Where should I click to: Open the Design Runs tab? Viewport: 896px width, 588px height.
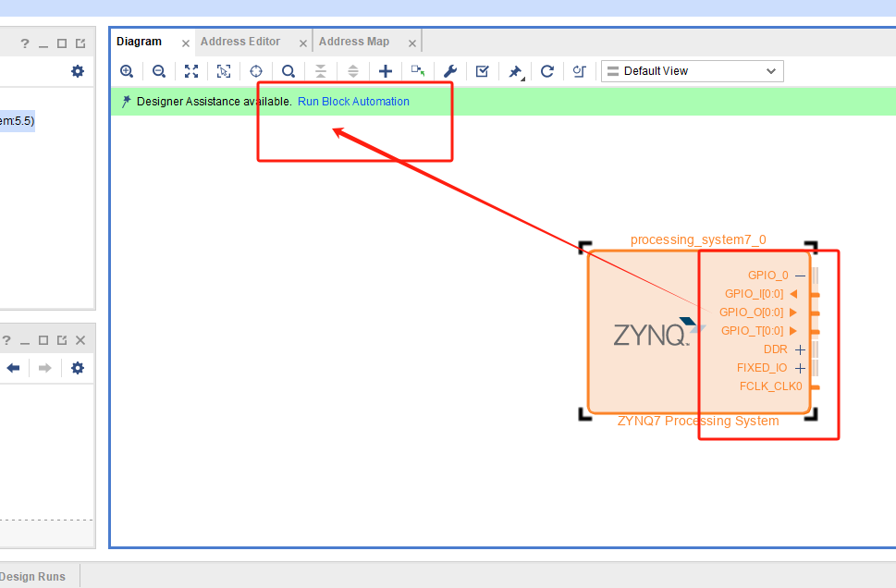click(32, 577)
